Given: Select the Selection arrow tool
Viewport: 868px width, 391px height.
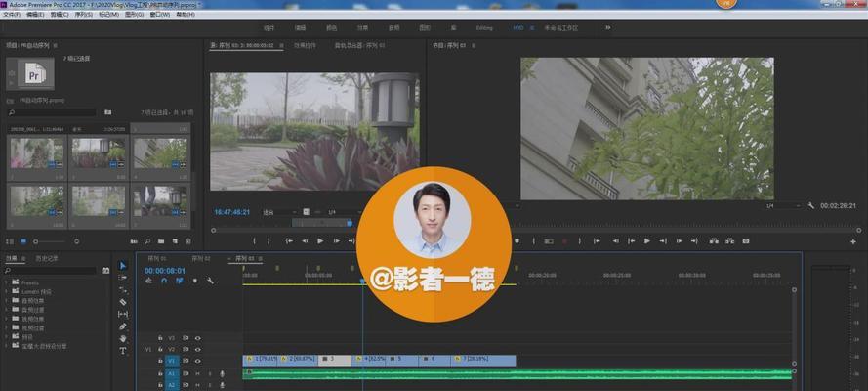Looking at the screenshot, I should [123, 266].
